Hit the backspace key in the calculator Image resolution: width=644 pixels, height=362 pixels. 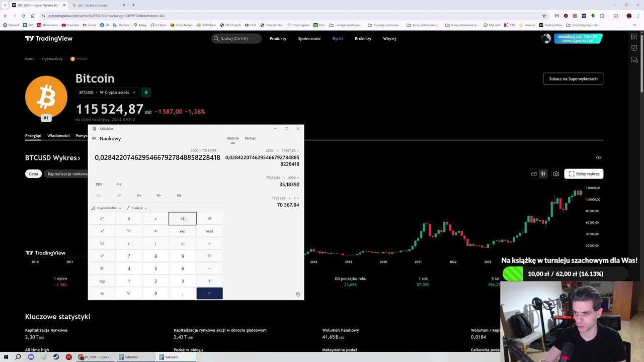click(209, 219)
